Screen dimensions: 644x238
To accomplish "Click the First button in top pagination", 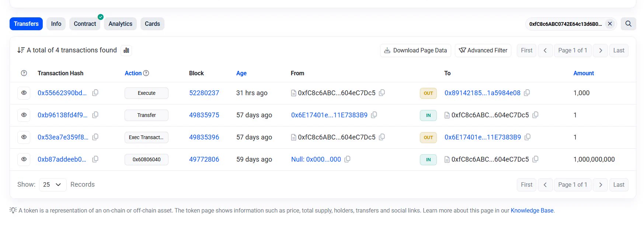I will pos(526,50).
